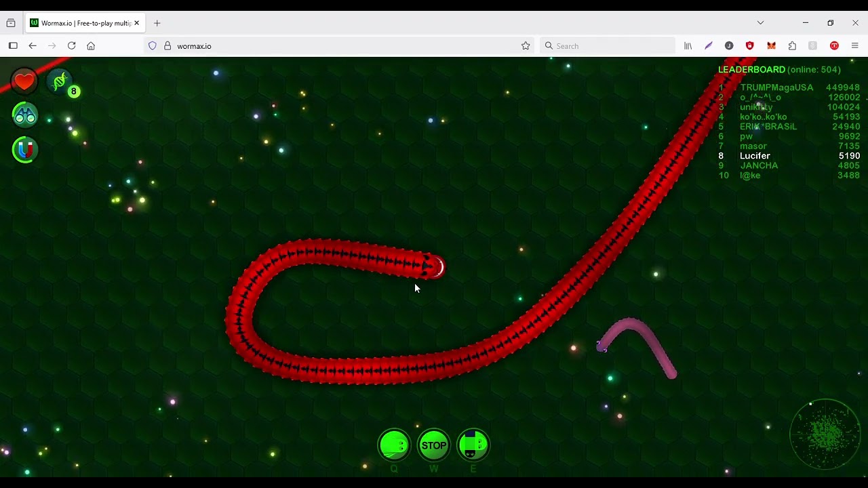Open the Extensions puzzle piece menu
868x488 pixels.
(792, 46)
